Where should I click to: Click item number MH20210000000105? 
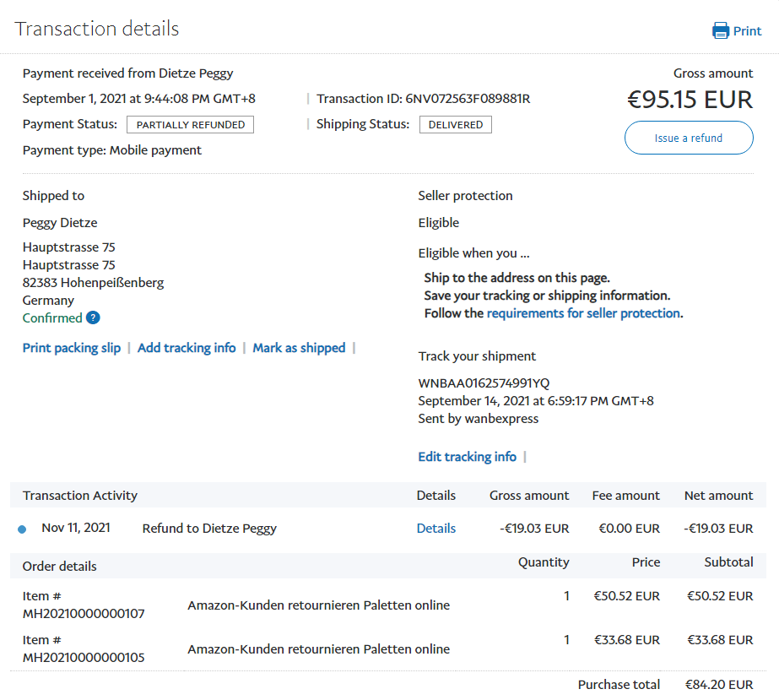[x=84, y=658]
